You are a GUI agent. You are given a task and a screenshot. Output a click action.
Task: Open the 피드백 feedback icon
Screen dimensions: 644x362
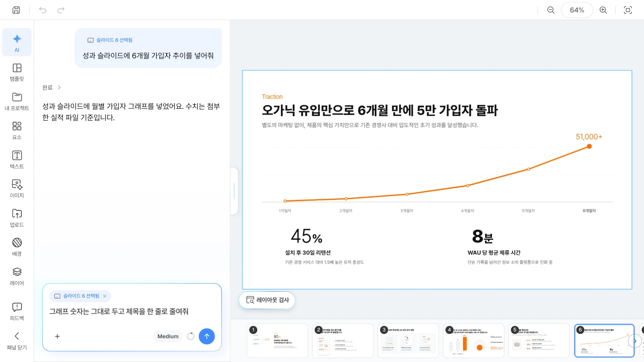(x=17, y=311)
